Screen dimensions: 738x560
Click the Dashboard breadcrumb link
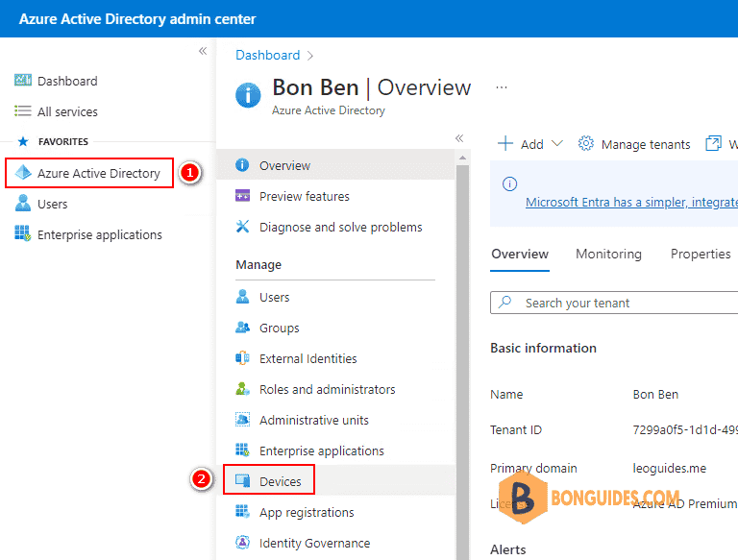[x=267, y=55]
